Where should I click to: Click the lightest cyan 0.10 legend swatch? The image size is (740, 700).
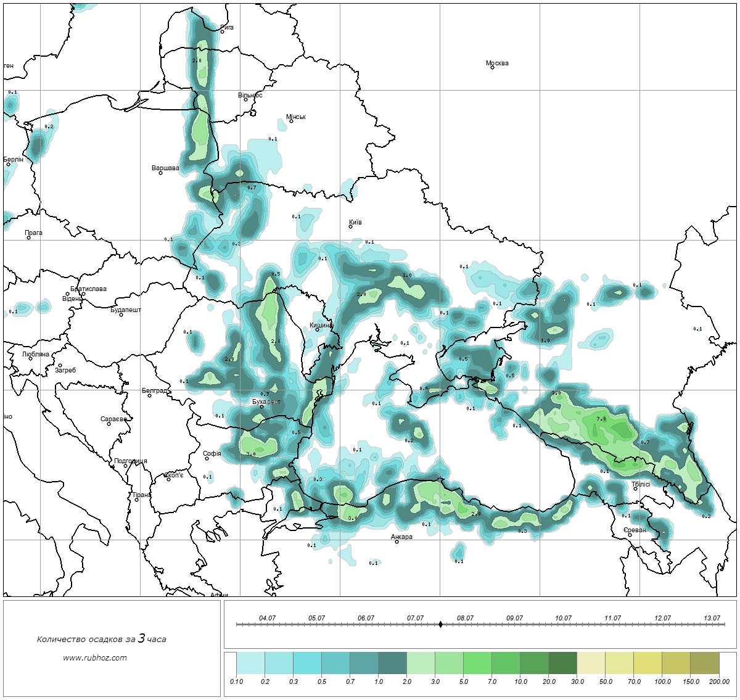coord(250,664)
